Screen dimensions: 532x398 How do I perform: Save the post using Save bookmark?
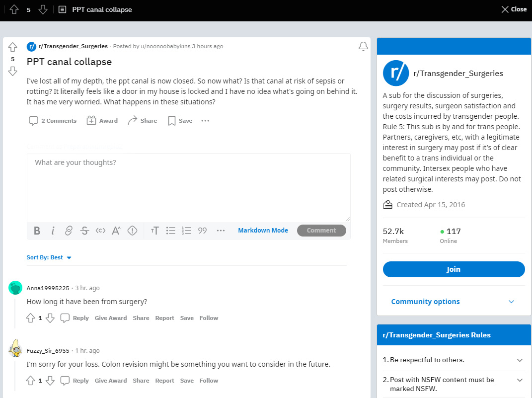(180, 121)
